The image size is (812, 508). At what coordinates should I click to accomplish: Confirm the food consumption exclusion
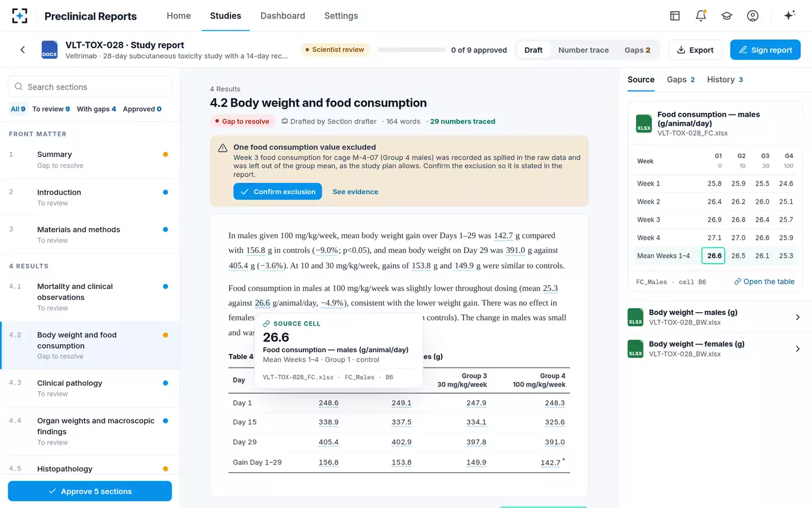[278, 191]
